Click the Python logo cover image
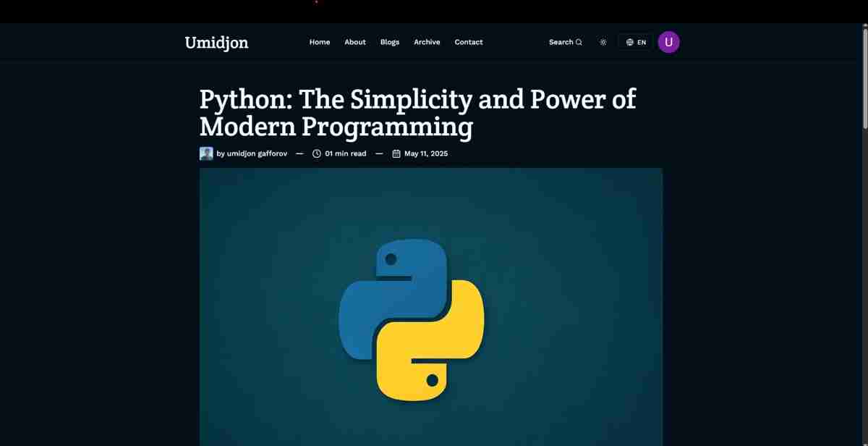Viewport: 868px width, 446px height. [431, 319]
